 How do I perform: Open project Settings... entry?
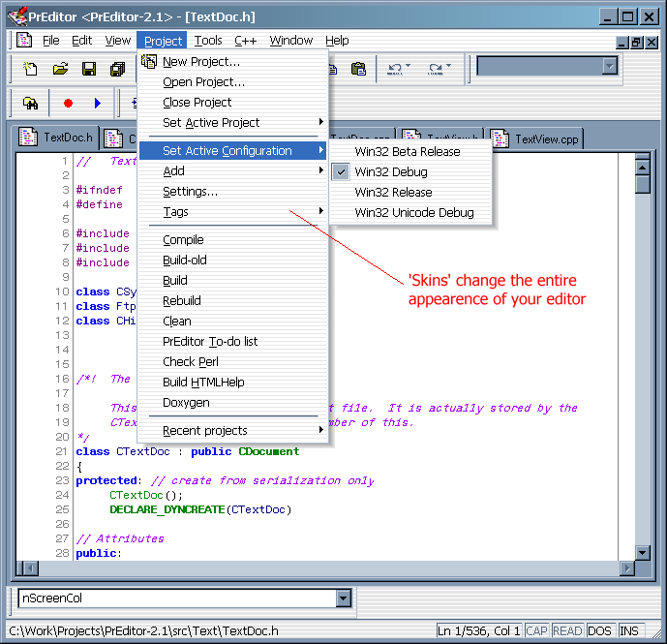[232, 192]
